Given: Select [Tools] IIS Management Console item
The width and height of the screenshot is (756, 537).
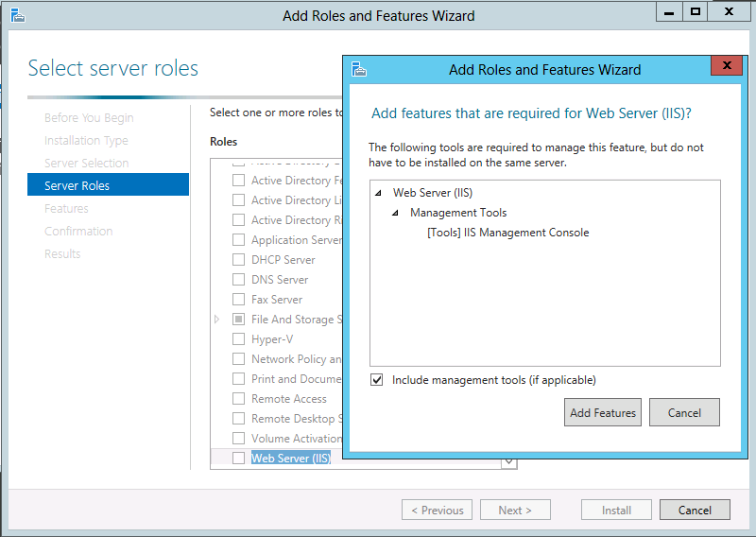Looking at the screenshot, I should pos(508,233).
